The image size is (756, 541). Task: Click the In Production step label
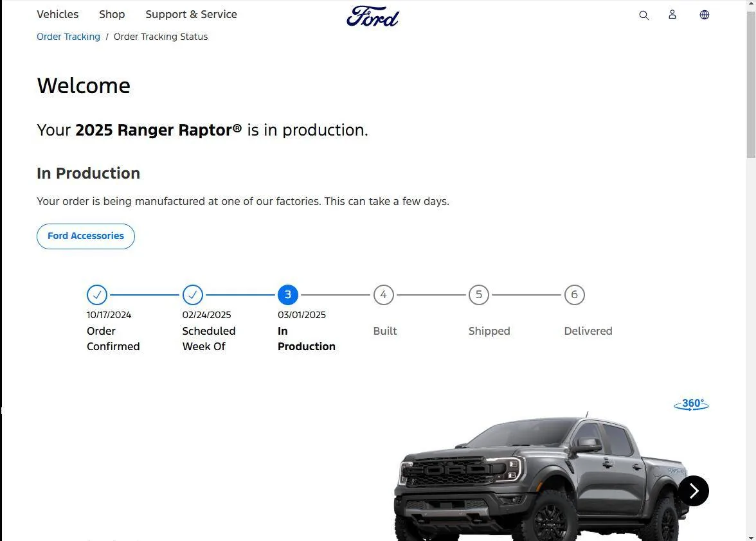[307, 339]
